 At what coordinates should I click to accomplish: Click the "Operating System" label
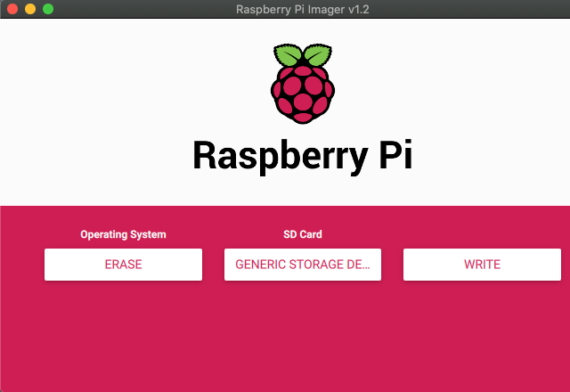[123, 234]
